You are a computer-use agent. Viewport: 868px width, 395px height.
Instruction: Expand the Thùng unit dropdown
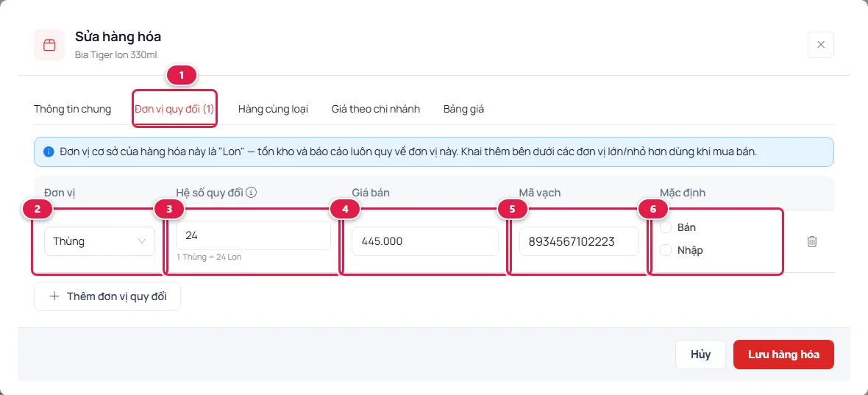99,241
